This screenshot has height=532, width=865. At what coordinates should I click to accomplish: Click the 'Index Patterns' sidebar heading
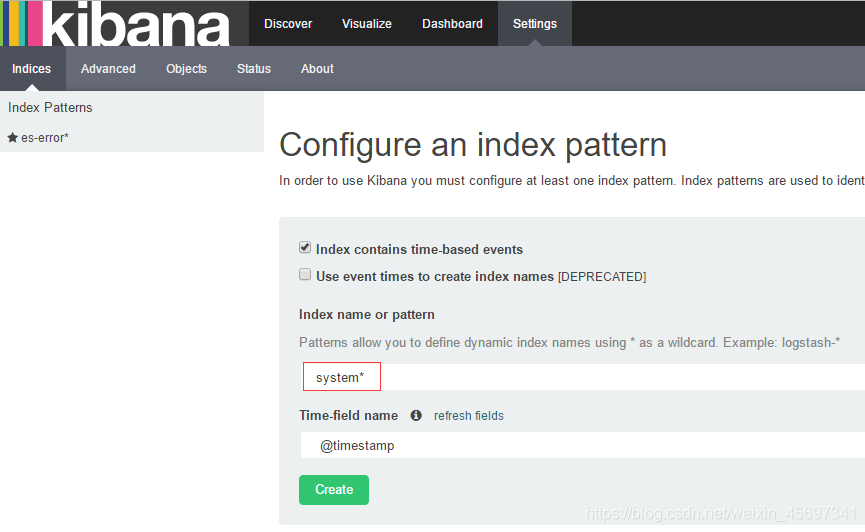click(x=50, y=107)
